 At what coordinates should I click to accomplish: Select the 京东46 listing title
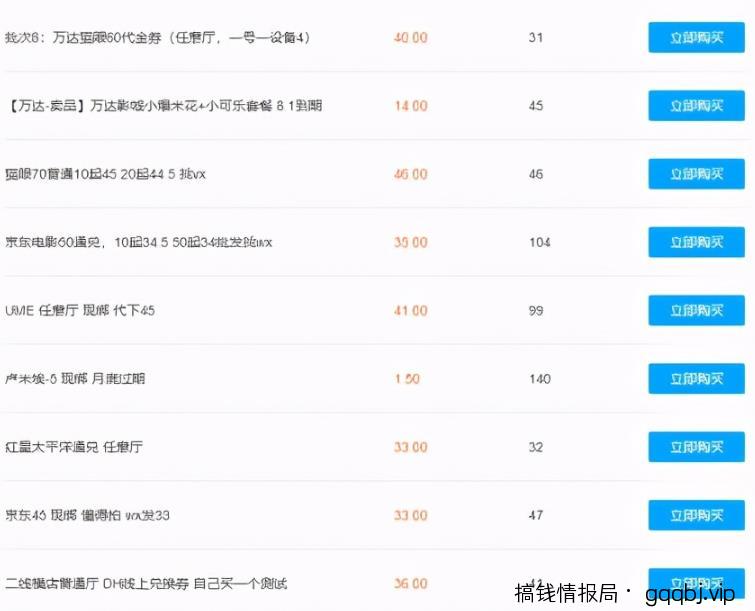click(87, 515)
